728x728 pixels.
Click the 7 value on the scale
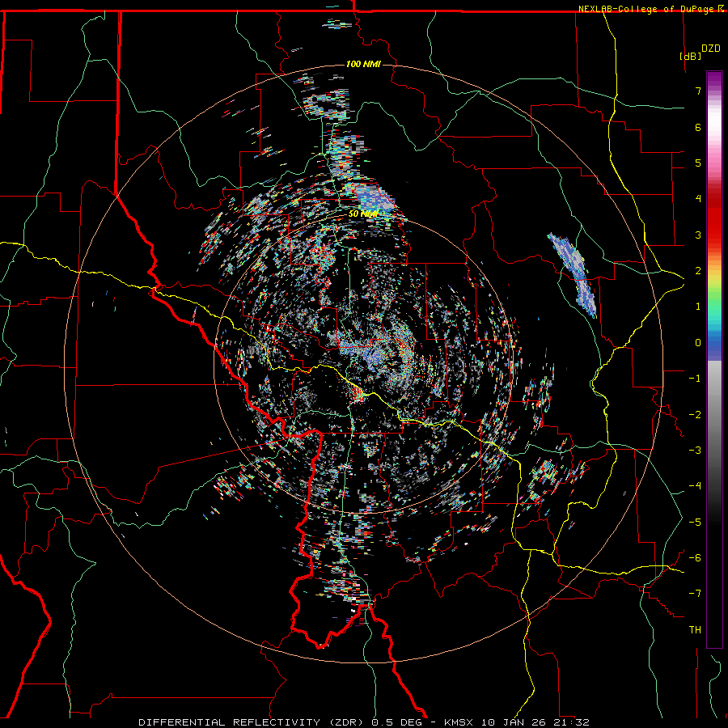pyautogui.click(x=698, y=91)
